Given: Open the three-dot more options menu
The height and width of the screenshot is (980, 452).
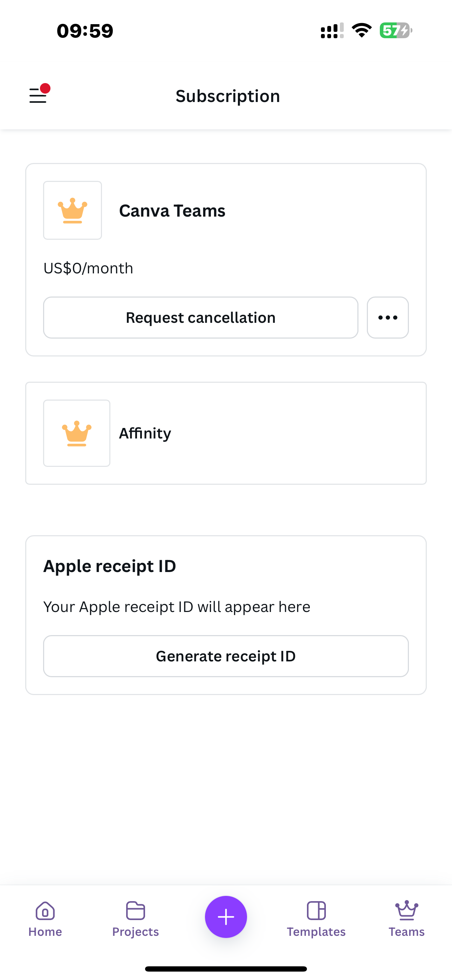Looking at the screenshot, I should (x=388, y=318).
